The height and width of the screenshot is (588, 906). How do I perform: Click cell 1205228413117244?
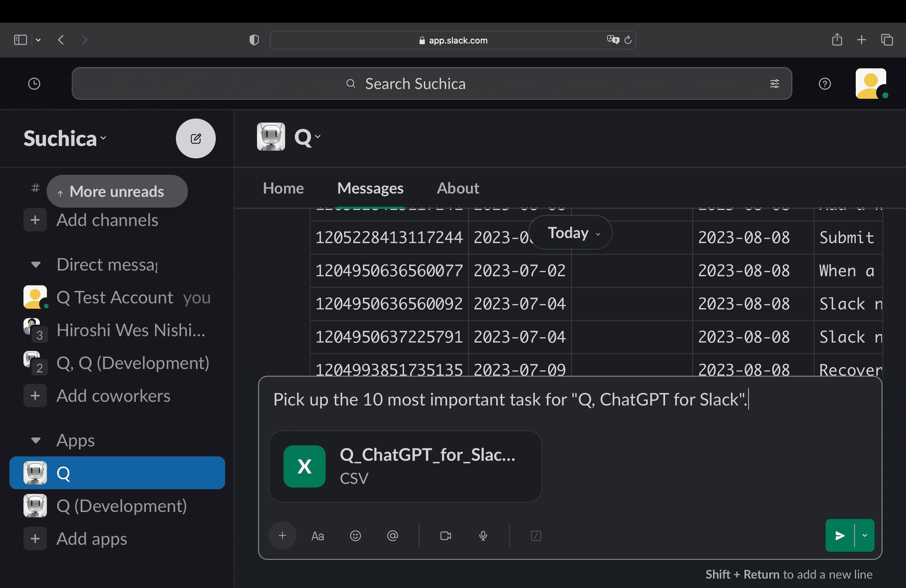point(389,238)
